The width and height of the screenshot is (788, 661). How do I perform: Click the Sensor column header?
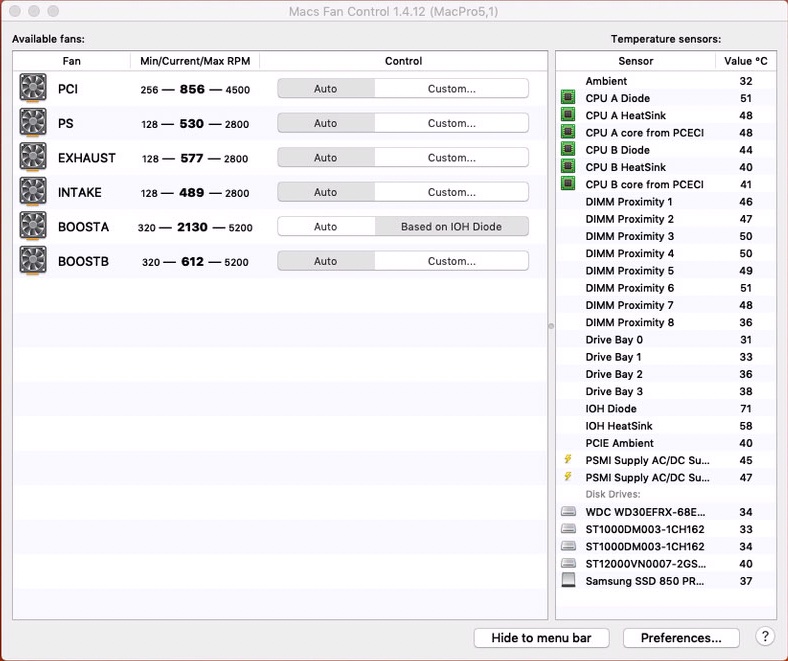pyautogui.click(x=635, y=61)
